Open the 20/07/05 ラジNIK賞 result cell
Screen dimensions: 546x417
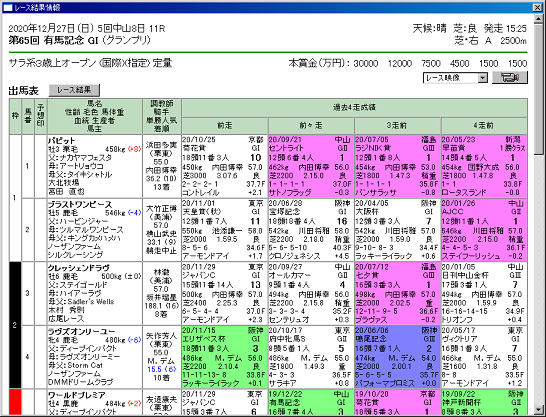[397, 166]
